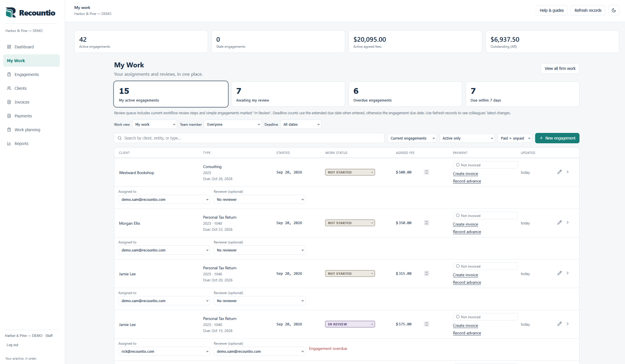The width and height of the screenshot is (625, 364).
Task: Click the Clients sidebar icon
Action: click(x=9, y=88)
